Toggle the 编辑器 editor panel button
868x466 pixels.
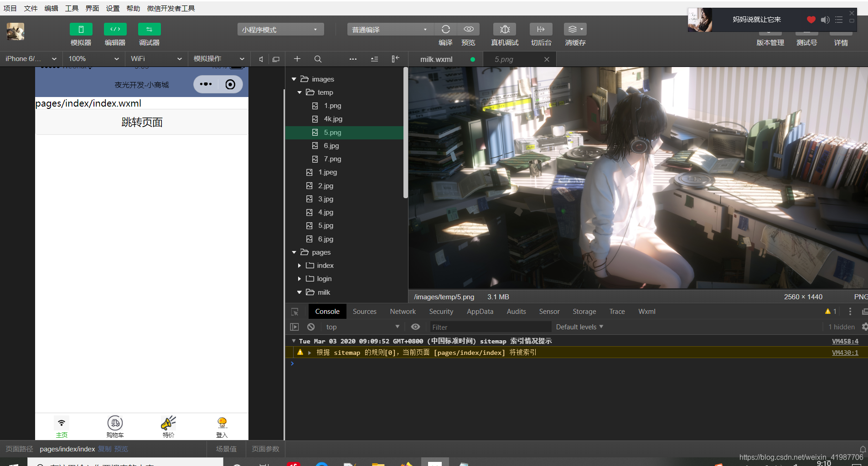115,29
